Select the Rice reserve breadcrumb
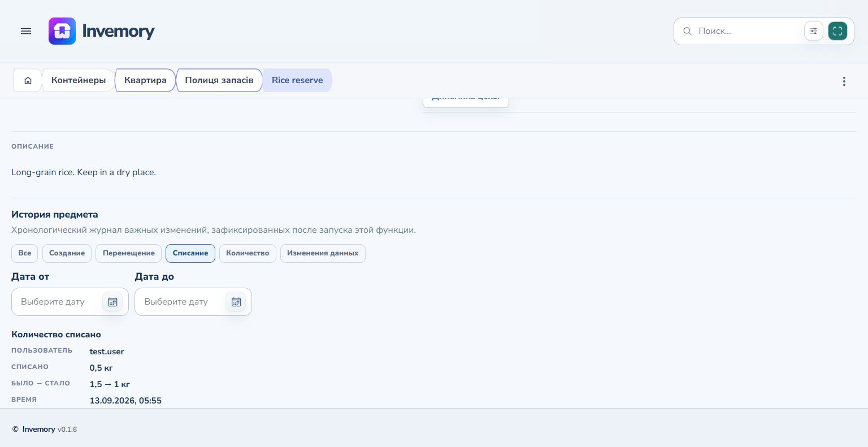Screen dimensions: 868x447 (x=297, y=80)
